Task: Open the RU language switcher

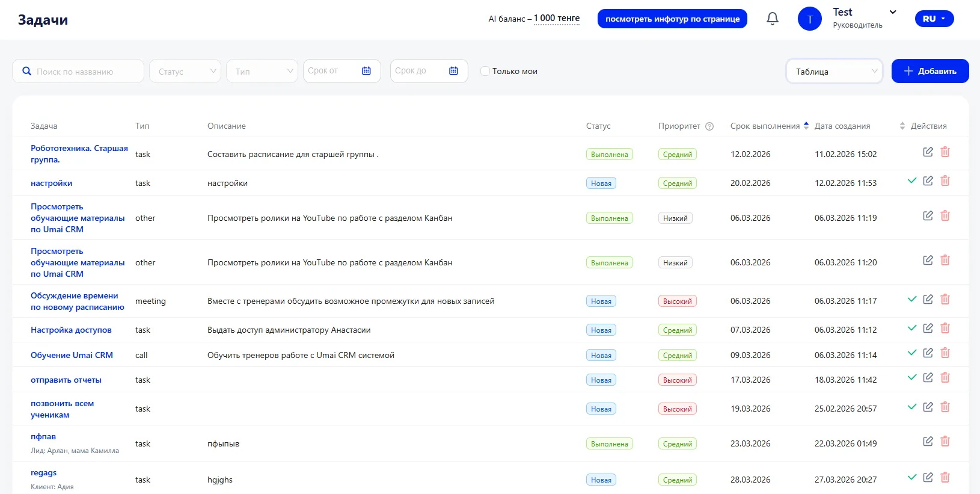Action: pos(934,19)
